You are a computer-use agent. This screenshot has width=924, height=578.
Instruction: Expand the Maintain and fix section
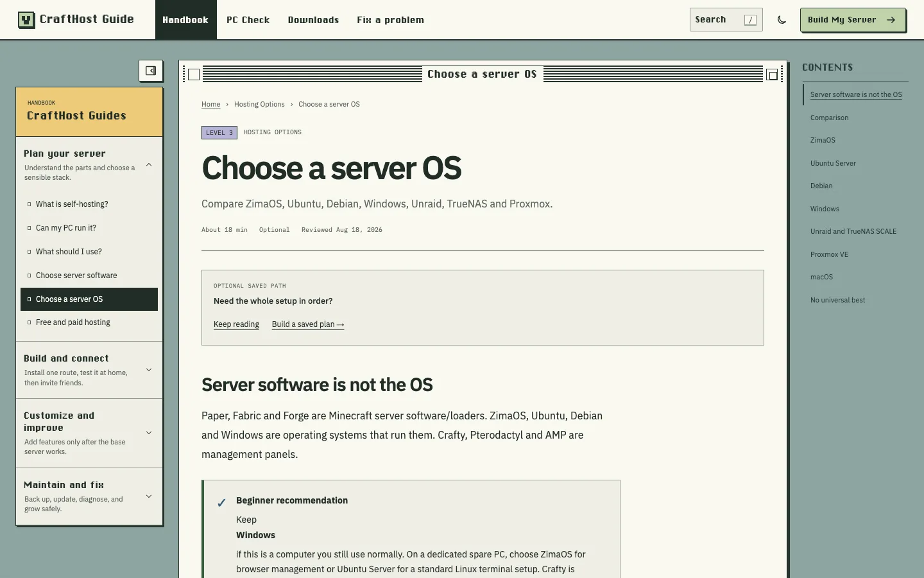click(89, 496)
